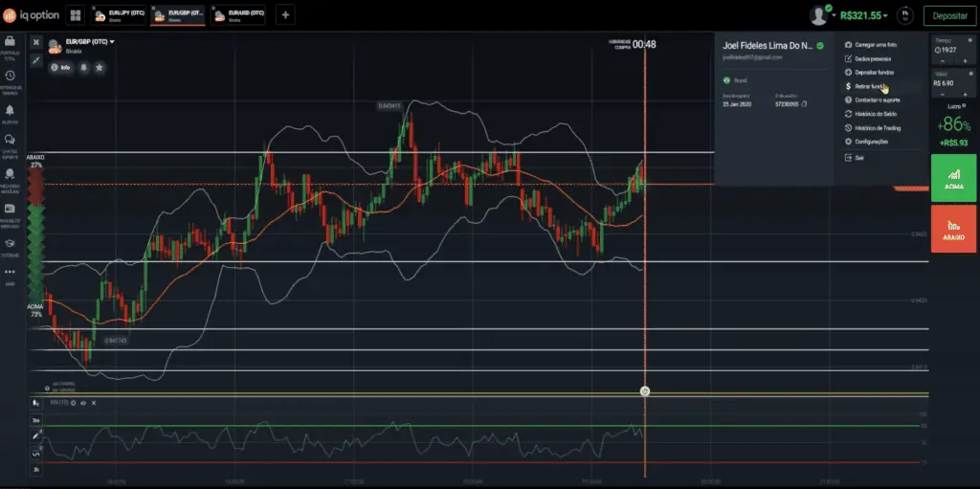Screen dimensions: 980x489
Task: Open trading history clock icon in sidebar
Action: 10,76
